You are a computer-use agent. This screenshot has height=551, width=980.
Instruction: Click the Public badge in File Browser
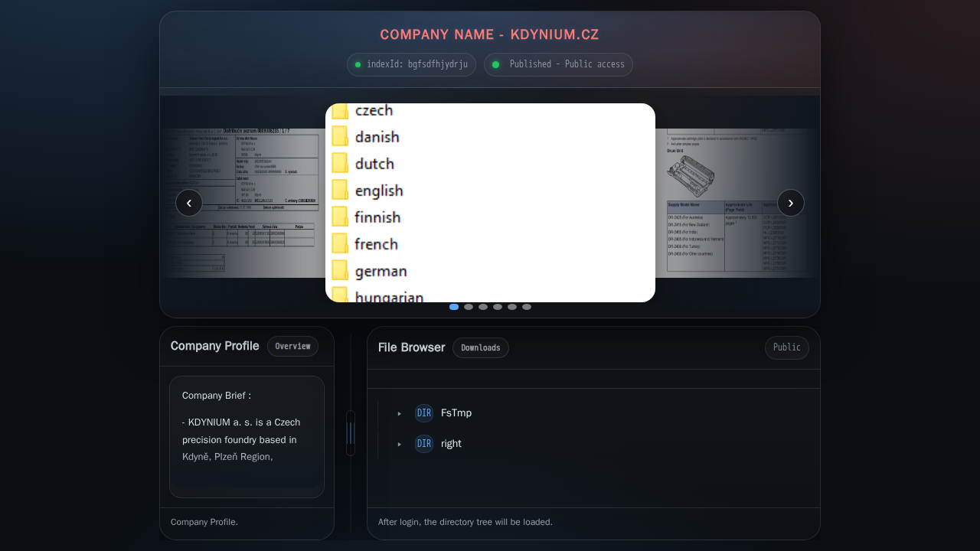pyautogui.click(x=787, y=348)
